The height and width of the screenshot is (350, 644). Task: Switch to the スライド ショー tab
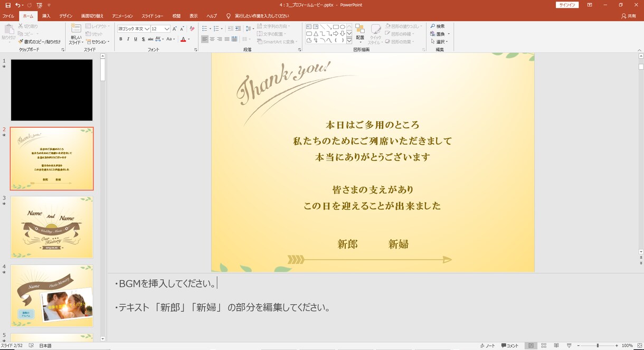click(x=154, y=16)
